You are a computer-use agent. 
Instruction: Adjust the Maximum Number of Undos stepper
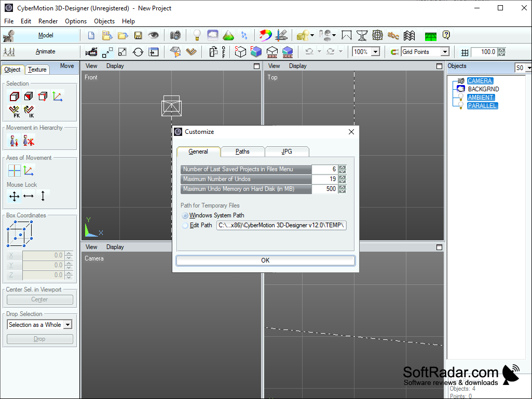[343, 179]
